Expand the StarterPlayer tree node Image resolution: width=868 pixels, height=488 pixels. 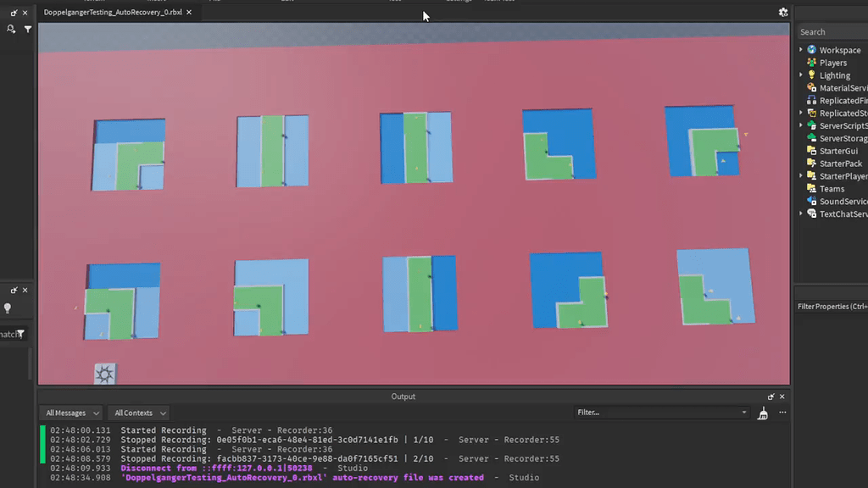[801, 175]
